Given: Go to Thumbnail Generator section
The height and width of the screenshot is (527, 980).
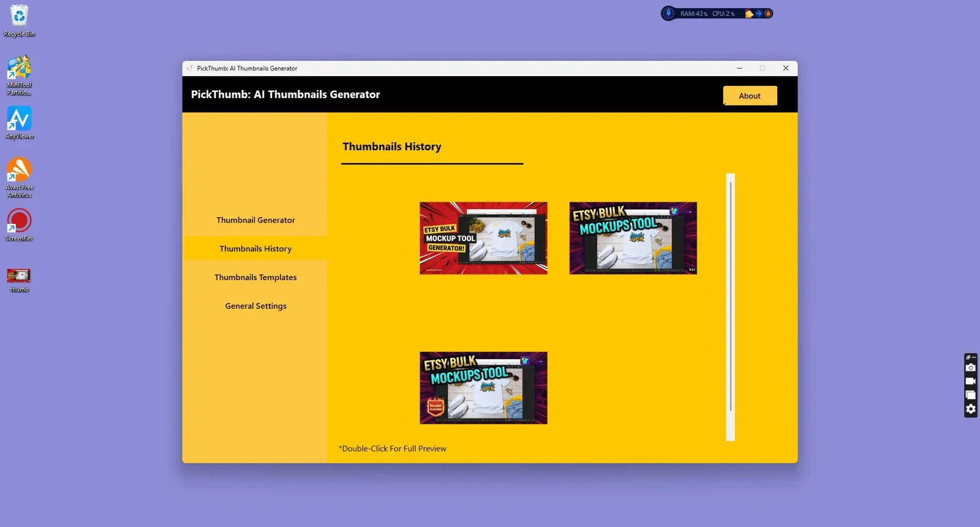Looking at the screenshot, I should click(x=255, y=220).
